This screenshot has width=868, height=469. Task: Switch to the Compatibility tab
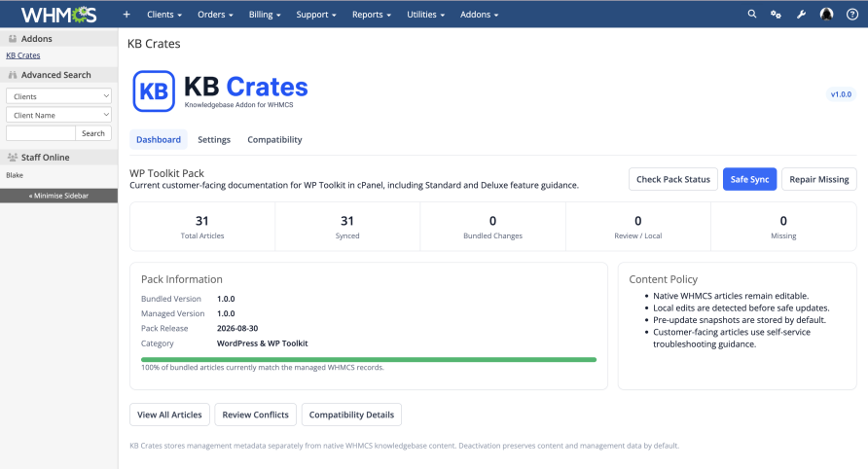click(274, 139)
